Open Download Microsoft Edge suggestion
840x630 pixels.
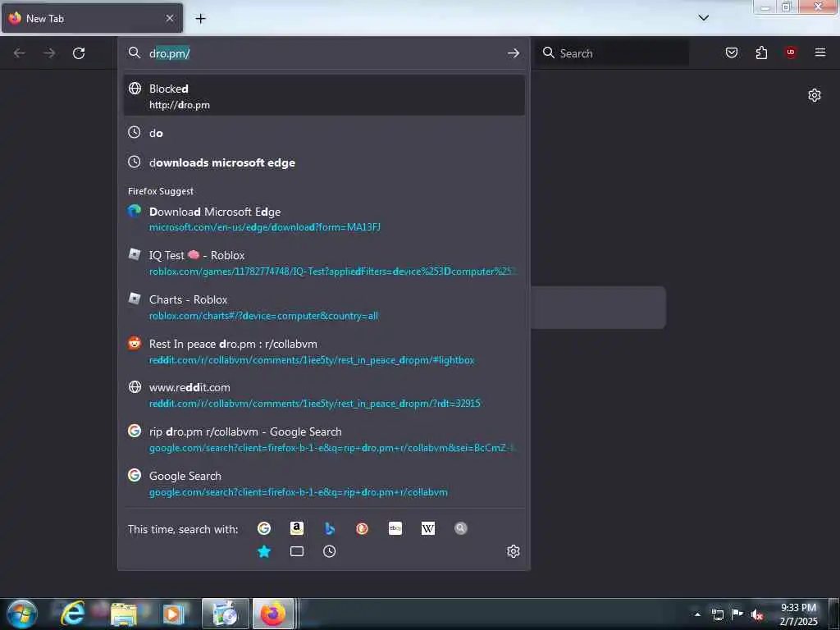(x=324, y=219)
